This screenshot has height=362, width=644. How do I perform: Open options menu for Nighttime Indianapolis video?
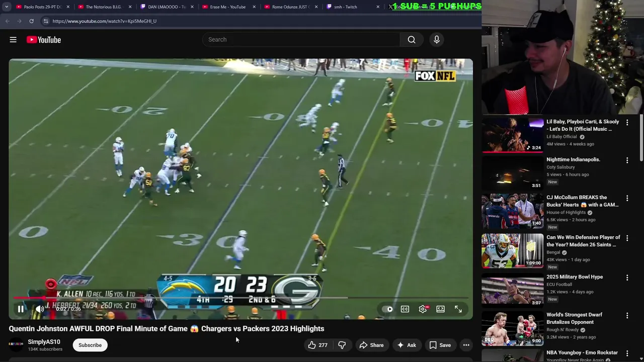coord(627,160)
